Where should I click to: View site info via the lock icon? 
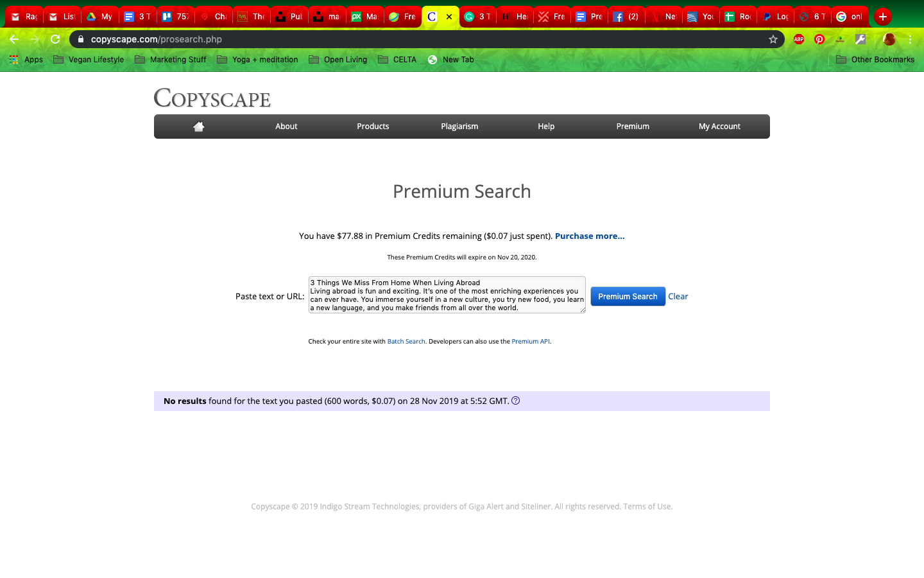point(80,39)
